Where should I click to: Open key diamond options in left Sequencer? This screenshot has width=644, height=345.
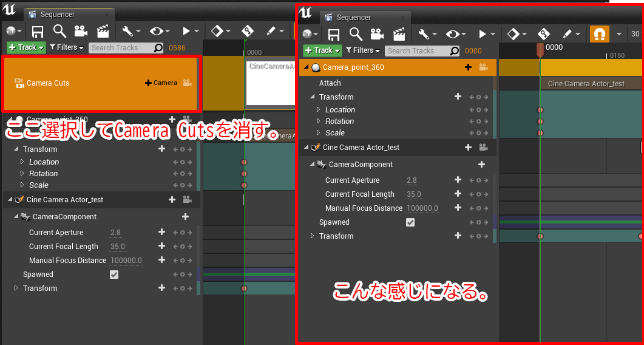(220, 31)
